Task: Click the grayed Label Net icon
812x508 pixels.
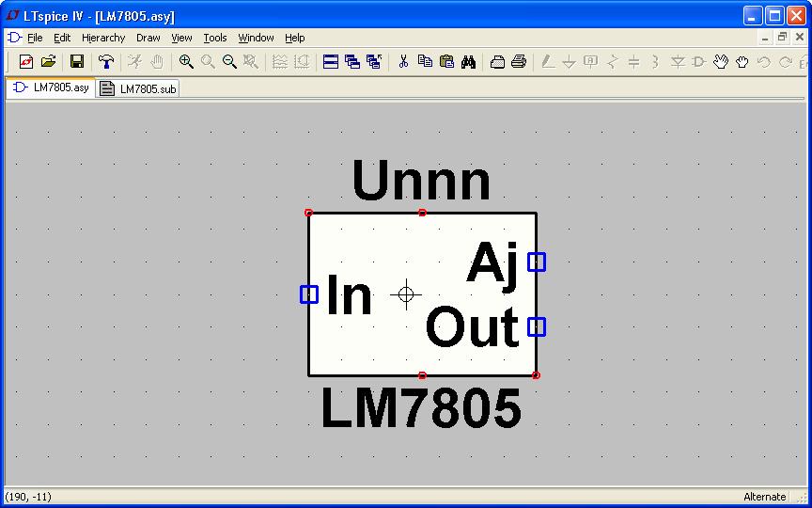Action: pos(590,62)
